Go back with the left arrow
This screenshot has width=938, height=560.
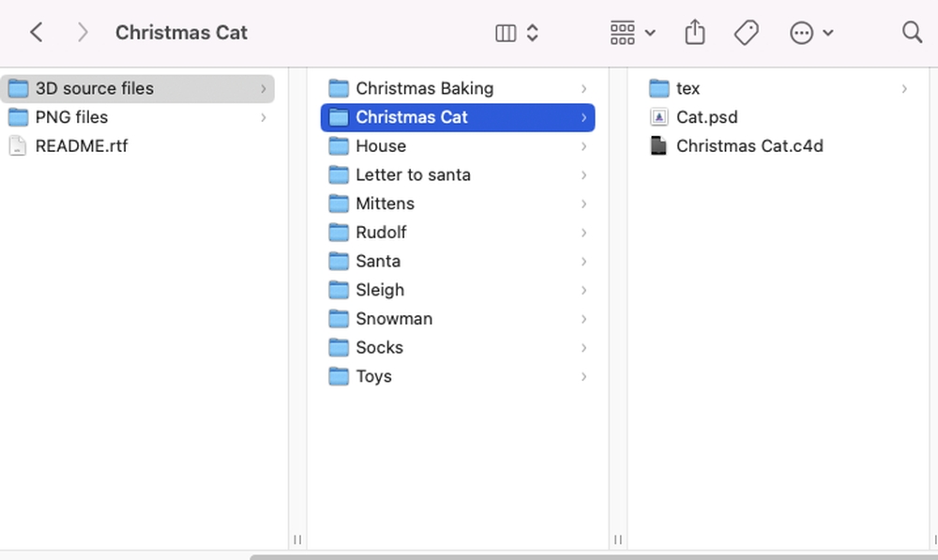point(37,32)
